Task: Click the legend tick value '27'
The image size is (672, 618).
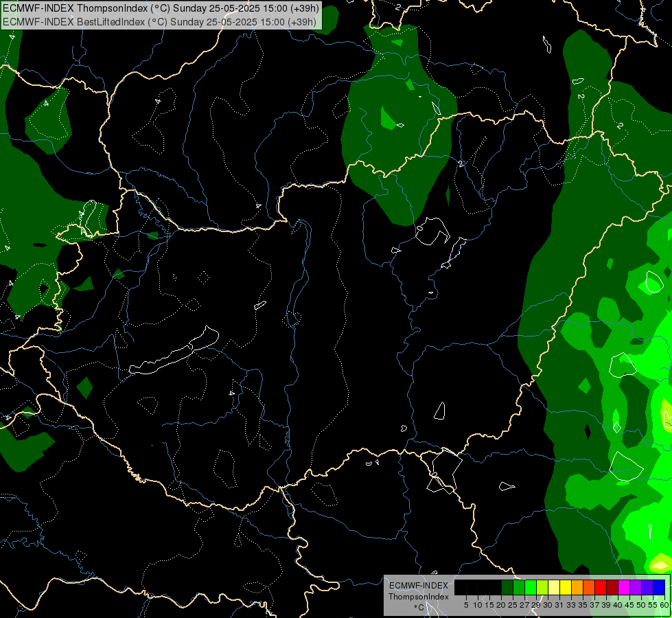Action: click(524, 605)
